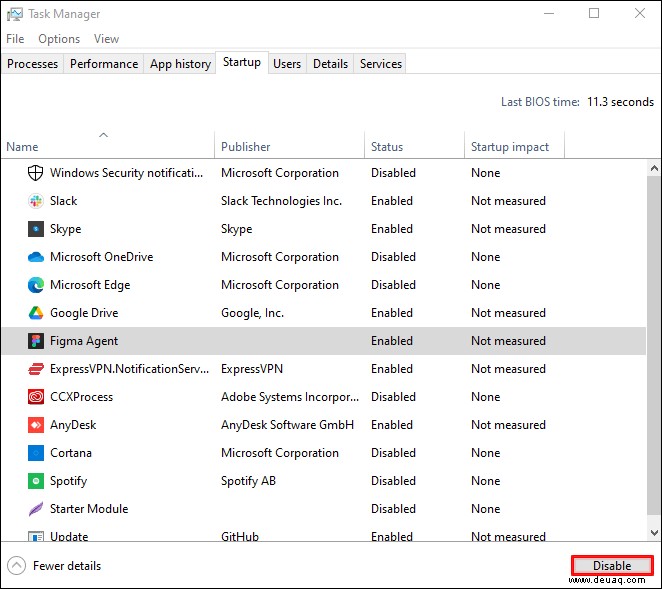662x589 pixels.
Task: Click scrollbar down arrow
Action: click(x=654, y=533)
